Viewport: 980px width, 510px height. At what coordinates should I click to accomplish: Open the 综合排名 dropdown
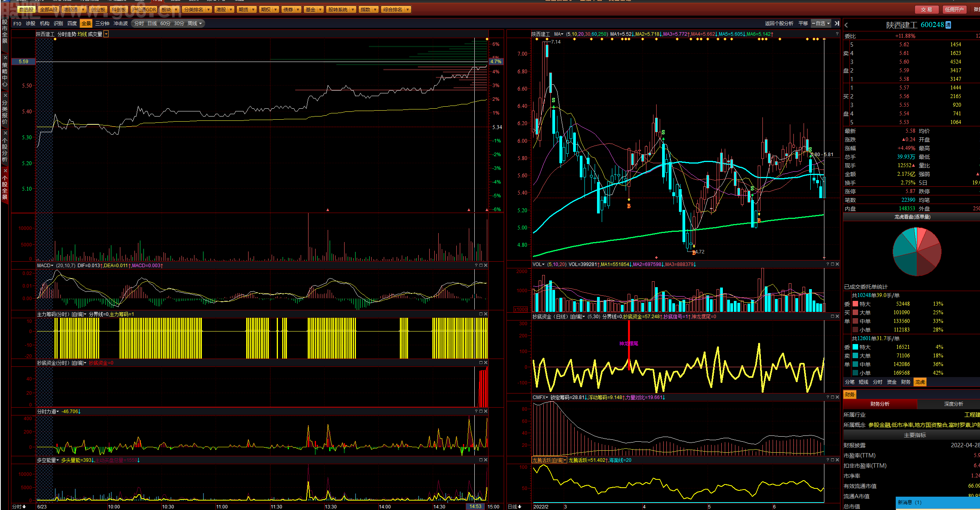[x=408, y=9]
